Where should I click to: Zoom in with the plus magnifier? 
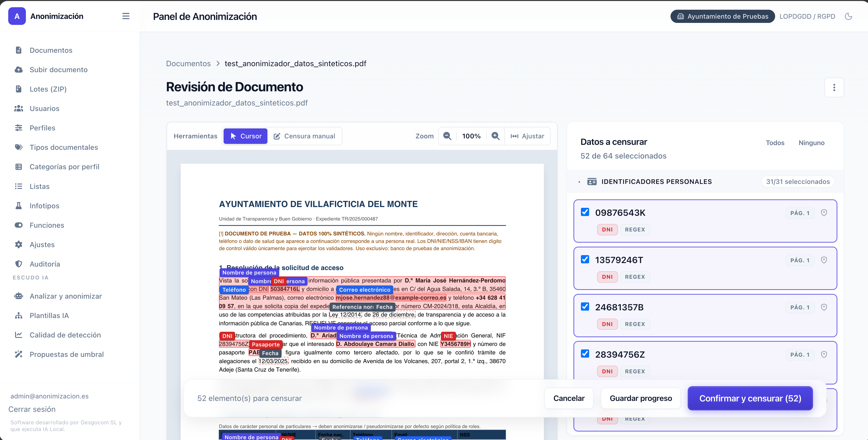pos(495,136)
